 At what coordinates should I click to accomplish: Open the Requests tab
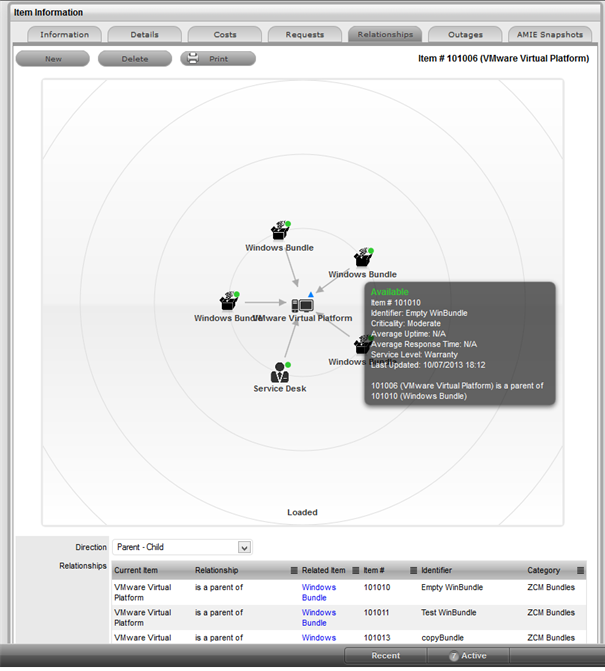pos(305,35)
